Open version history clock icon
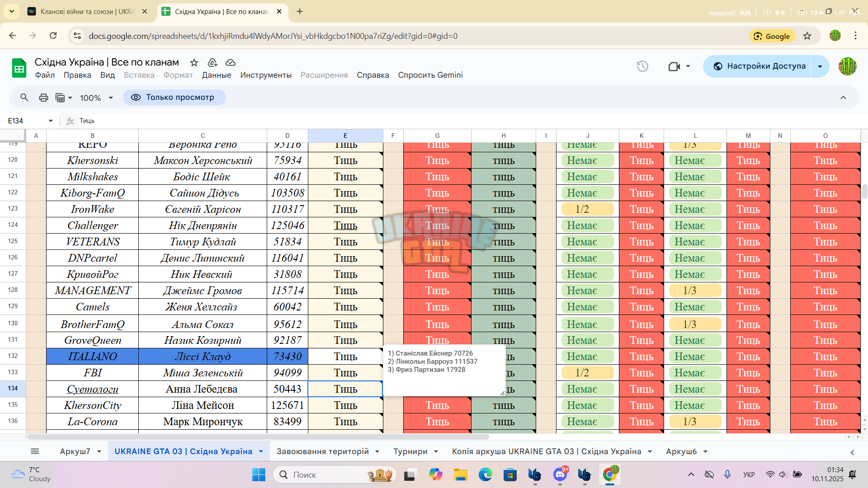This screenshot has height=488, width=868. (642, 66)
